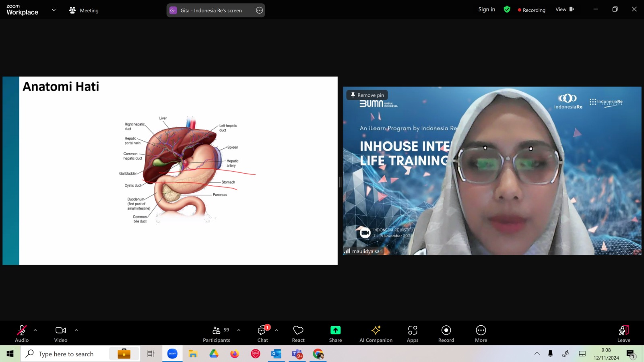Expand audio options caret next to Audio

point(35,330)
